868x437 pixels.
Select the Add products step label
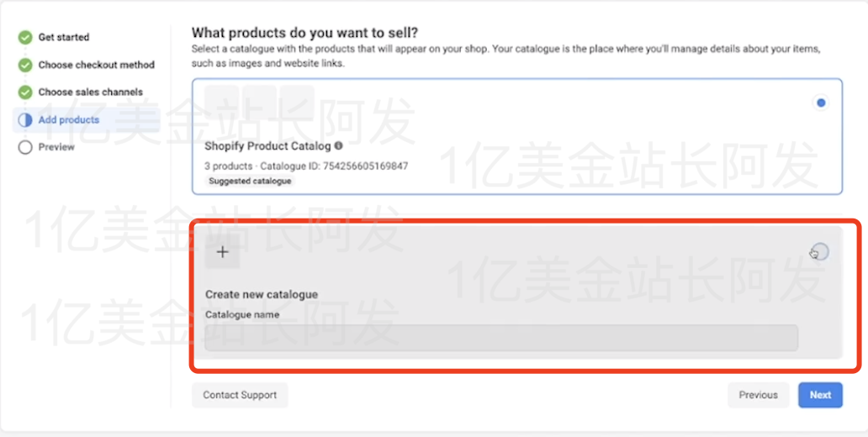69,120
